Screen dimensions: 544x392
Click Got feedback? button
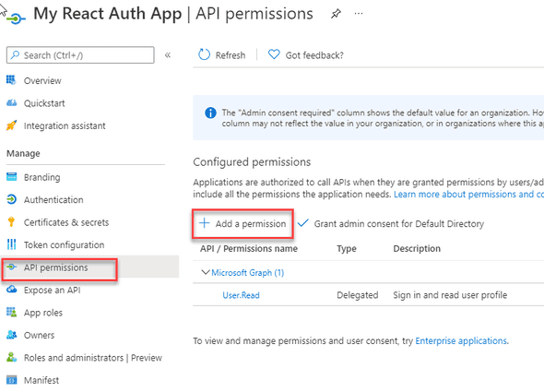(305, 54)
